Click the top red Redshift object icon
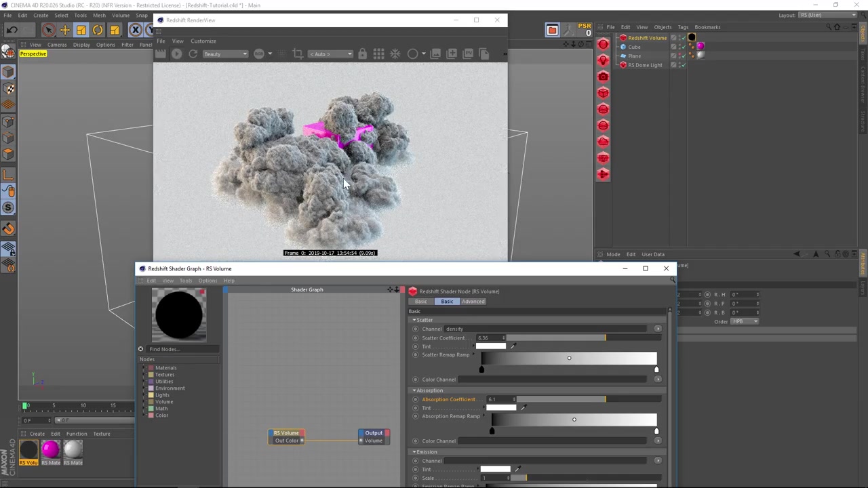 pos(603,45)
